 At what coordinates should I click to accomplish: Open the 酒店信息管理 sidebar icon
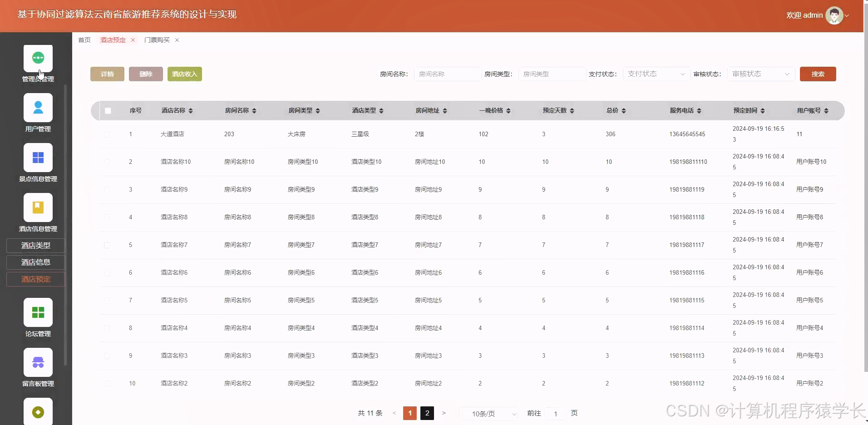pos(38,208)
